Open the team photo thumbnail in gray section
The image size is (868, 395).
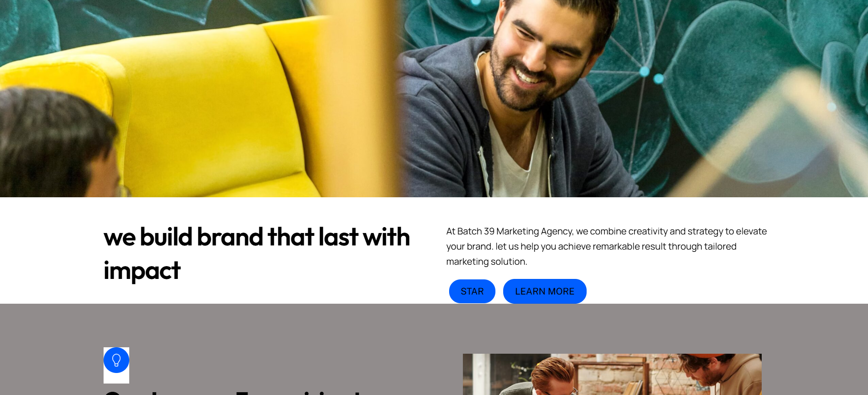click(612, 374)
